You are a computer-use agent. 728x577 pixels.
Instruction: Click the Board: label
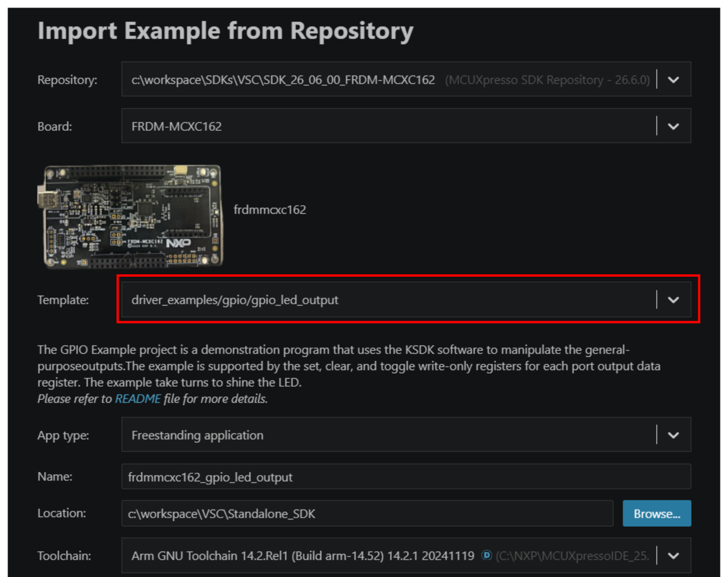55,126
